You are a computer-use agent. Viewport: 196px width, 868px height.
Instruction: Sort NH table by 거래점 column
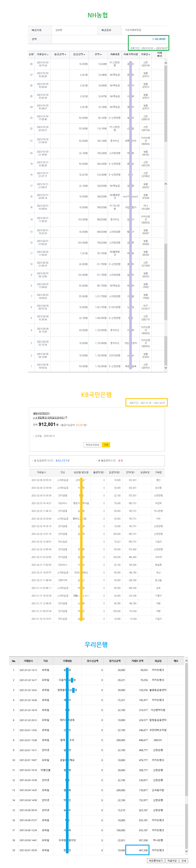[x=145, y=54]
